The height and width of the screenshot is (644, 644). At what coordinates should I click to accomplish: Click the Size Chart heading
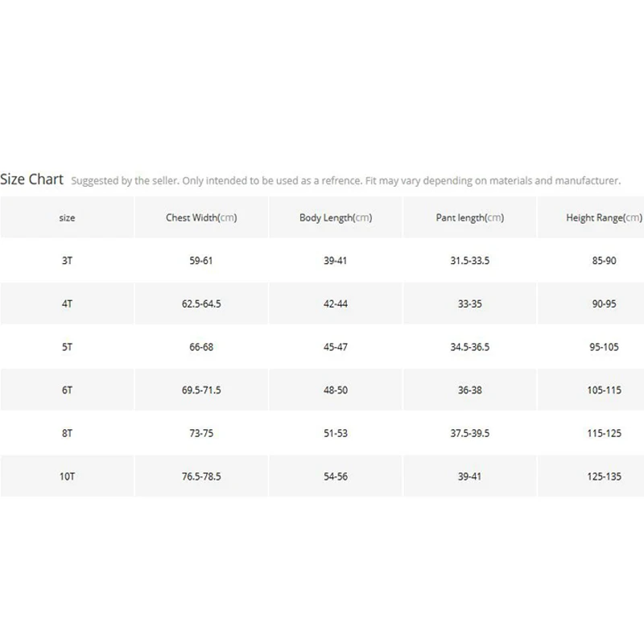(x=31, y=180)
